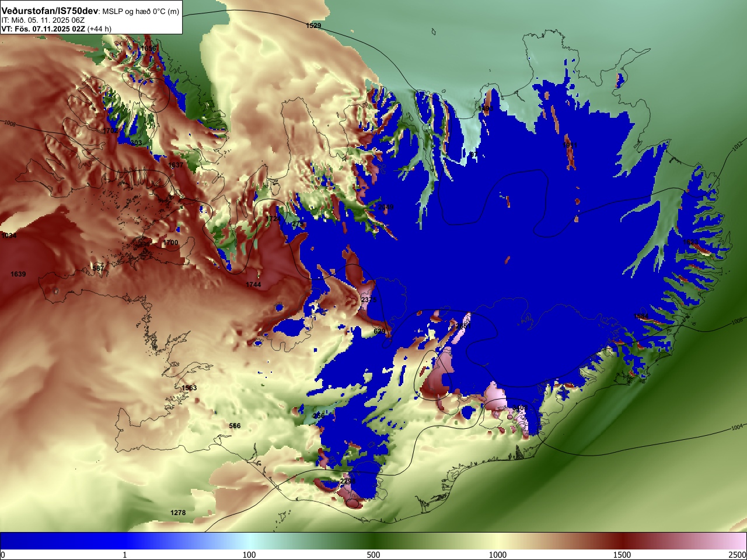Click the '1004' isobar label
Image resolution: width=747 pixels, height=560 pixels.
pos(737,428)
